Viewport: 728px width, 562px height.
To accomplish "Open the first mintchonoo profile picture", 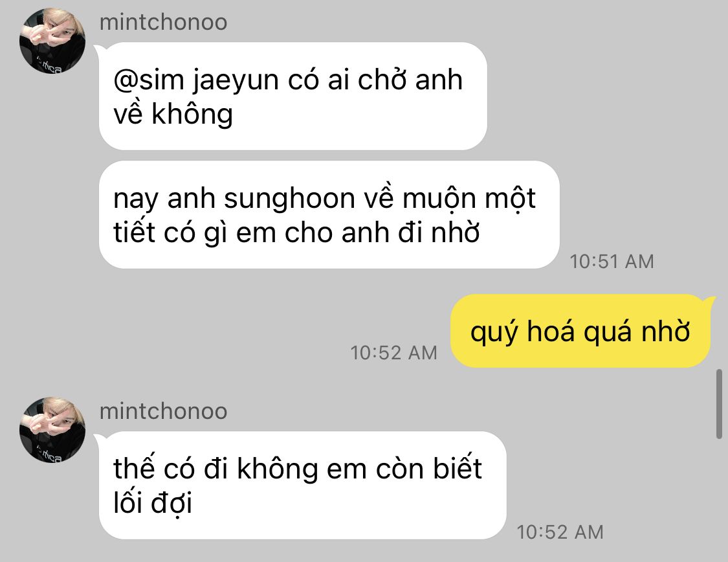I will tap(52, 40).
